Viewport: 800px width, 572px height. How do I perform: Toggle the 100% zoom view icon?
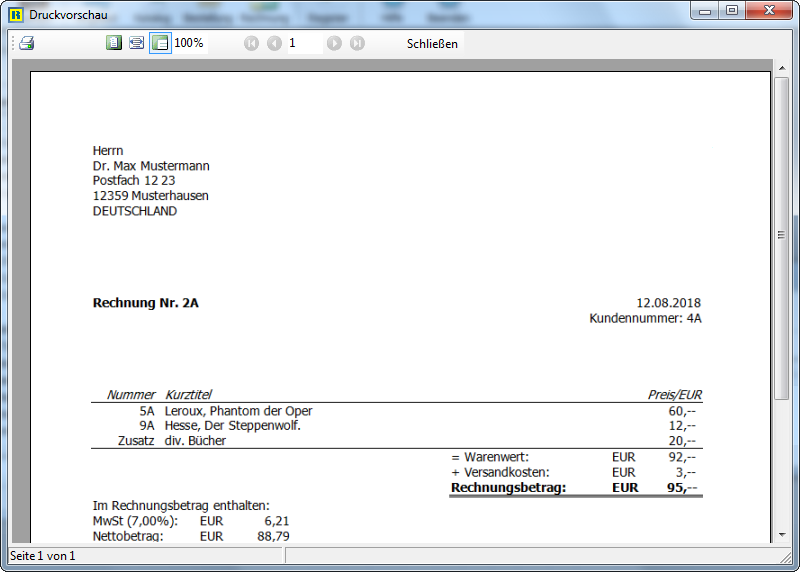160,43
